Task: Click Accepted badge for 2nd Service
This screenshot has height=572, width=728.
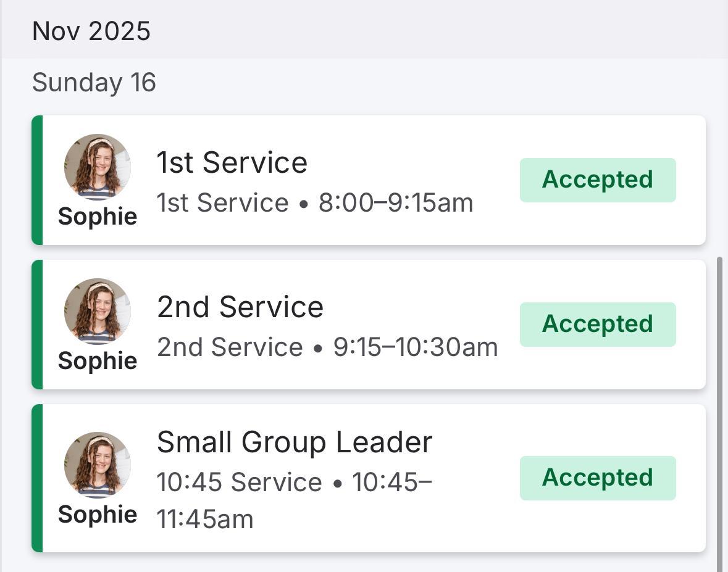Action: tap(597, 324)
